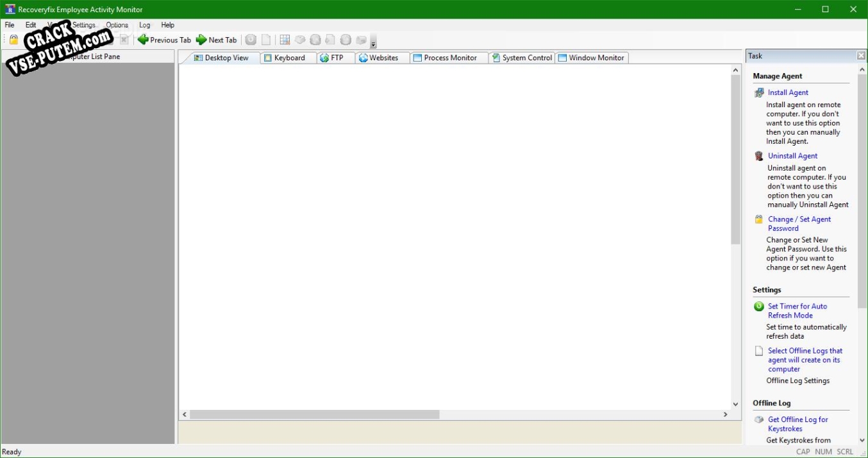Open the Options menu

(117, 25)
